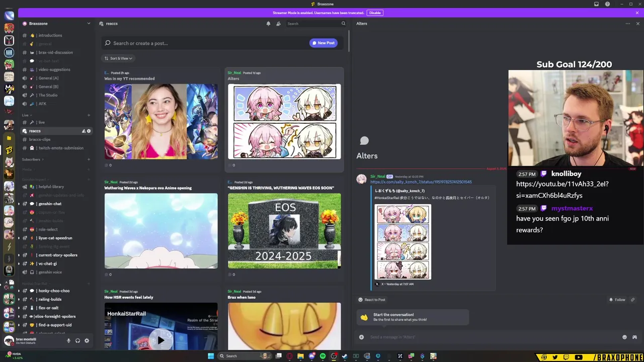The width and height of the screenshot is (644, 362).
Task: Enlarge the four-panel comic image embed
Action: pos(403,242)
